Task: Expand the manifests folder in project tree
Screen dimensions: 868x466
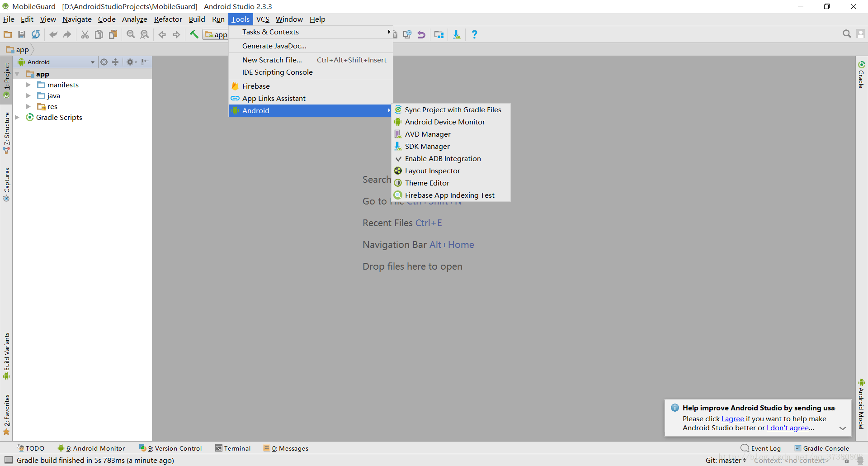Action: click(x=28, y=85)
